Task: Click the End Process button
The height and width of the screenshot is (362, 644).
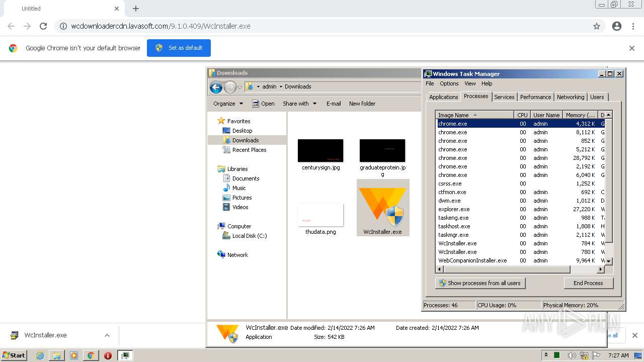Action: coord(588,283)
